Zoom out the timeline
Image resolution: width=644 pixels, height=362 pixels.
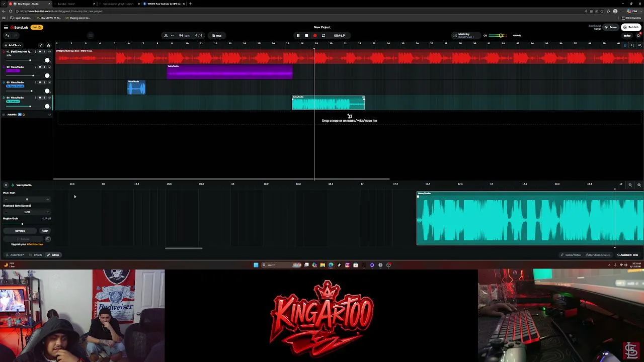[632, 45]
